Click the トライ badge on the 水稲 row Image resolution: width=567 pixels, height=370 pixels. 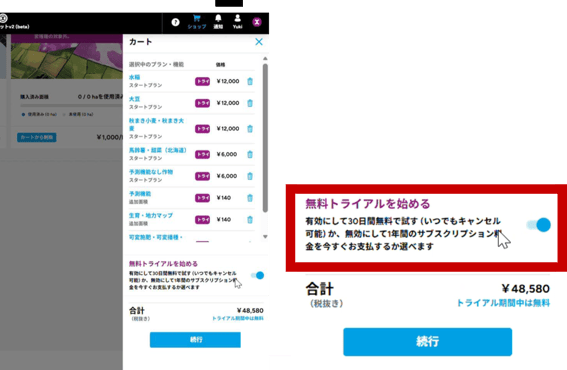[x=202, y=81]
